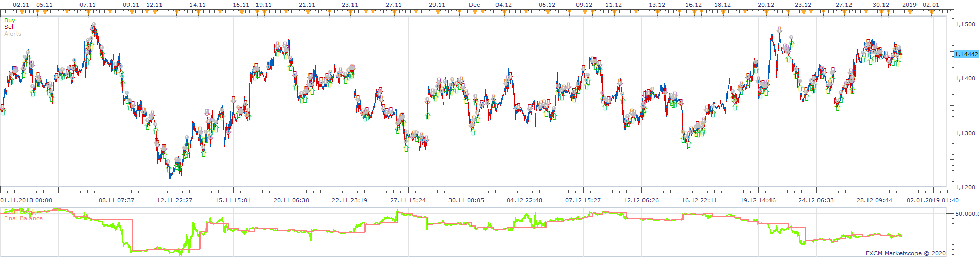Image resolution: width=980 pixels, height=258 pixels.
Task: Click the orange triangle marker under 14.11
Action: click(x=198, y=12)
